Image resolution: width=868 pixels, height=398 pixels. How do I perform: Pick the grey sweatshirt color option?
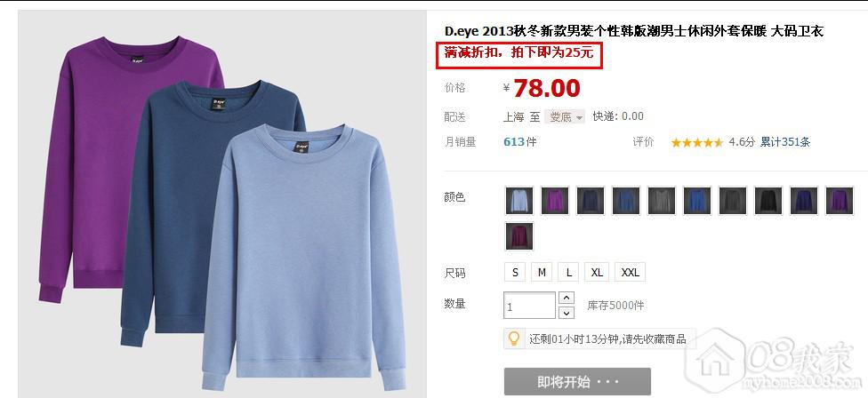tap(662, 200)
